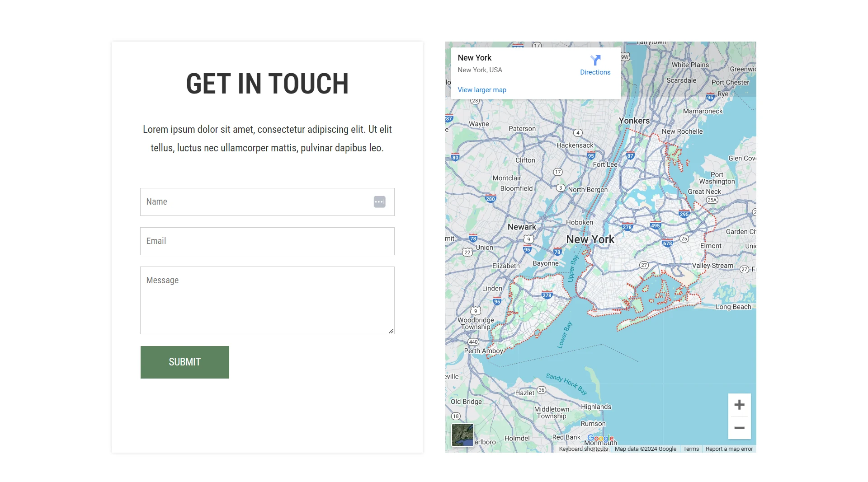Click the Directions arrow icon on the map

[595, 60]
